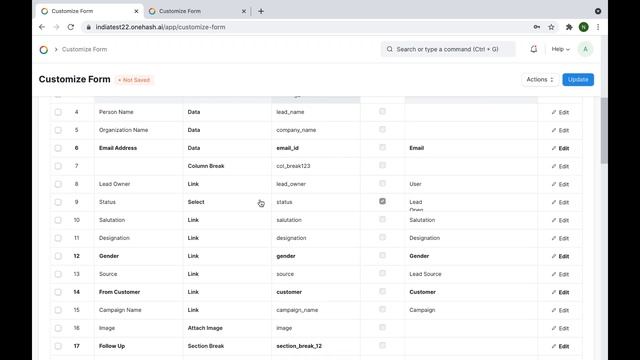Edit the From Customer row

pos(560,292)
